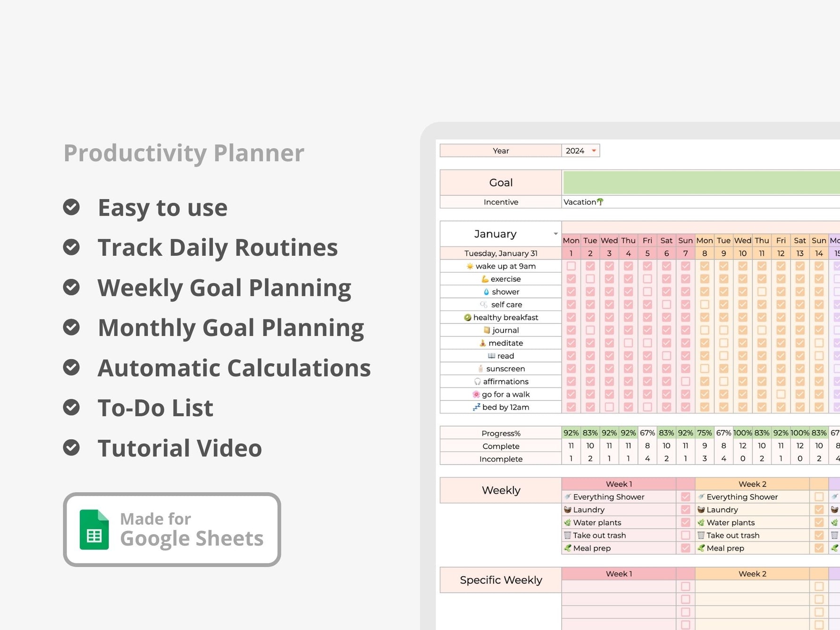Click the meditation icon in the habit list

pyautogui.click(x=483, y=343)
